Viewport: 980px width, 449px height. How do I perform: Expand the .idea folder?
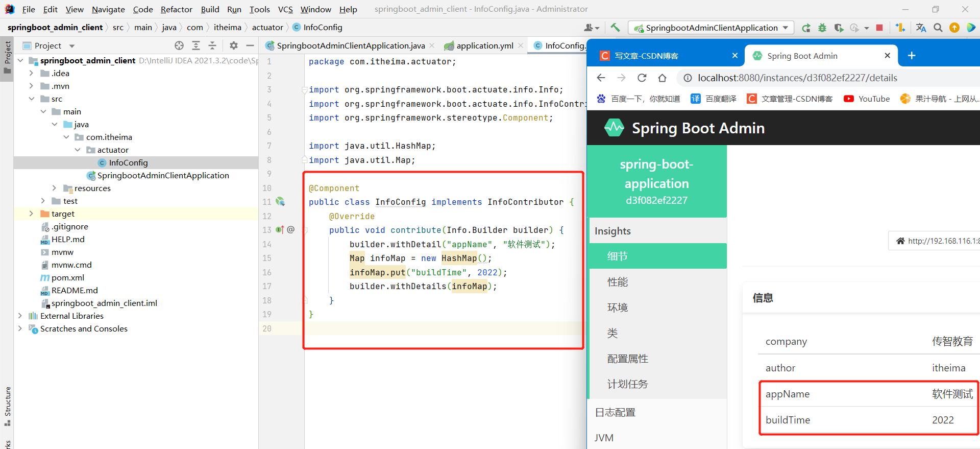[x=31, y=73]
